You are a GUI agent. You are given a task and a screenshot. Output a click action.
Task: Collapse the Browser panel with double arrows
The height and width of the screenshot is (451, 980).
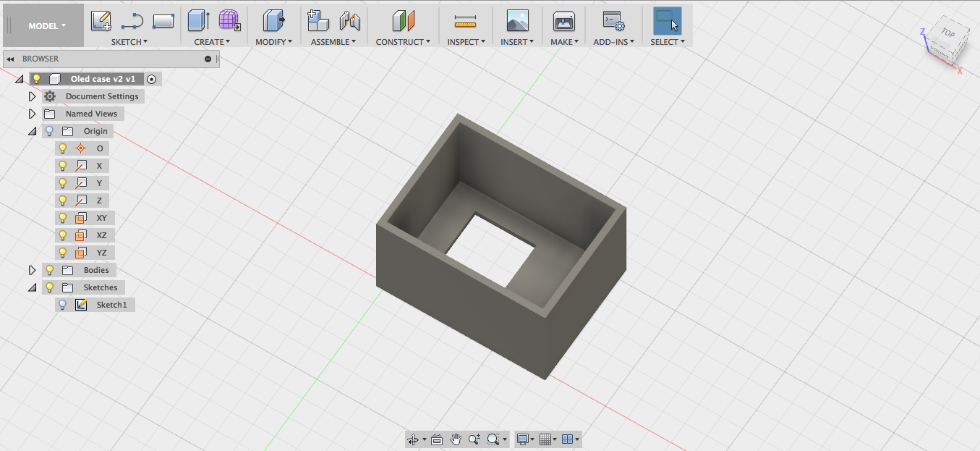pyautogui.click(x=11, y=59)
